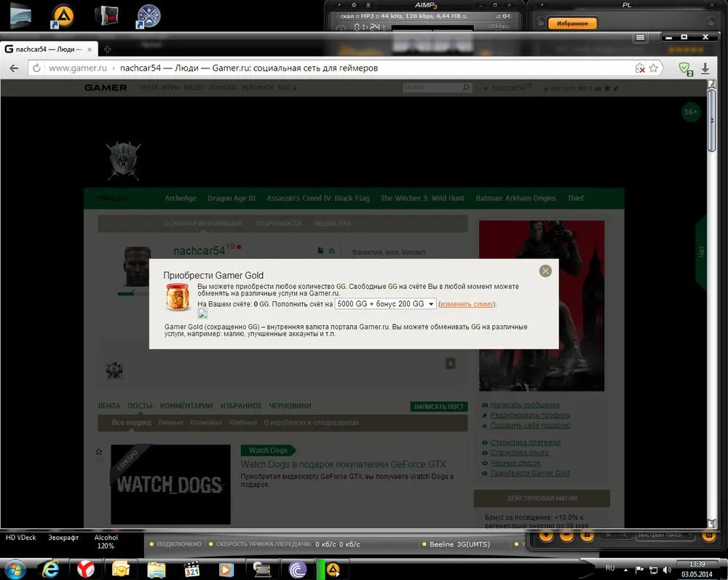Click the volume speaker tray icon
This screenshot has height=580, width=728.
pyautogui.click(x=667, y=570)
